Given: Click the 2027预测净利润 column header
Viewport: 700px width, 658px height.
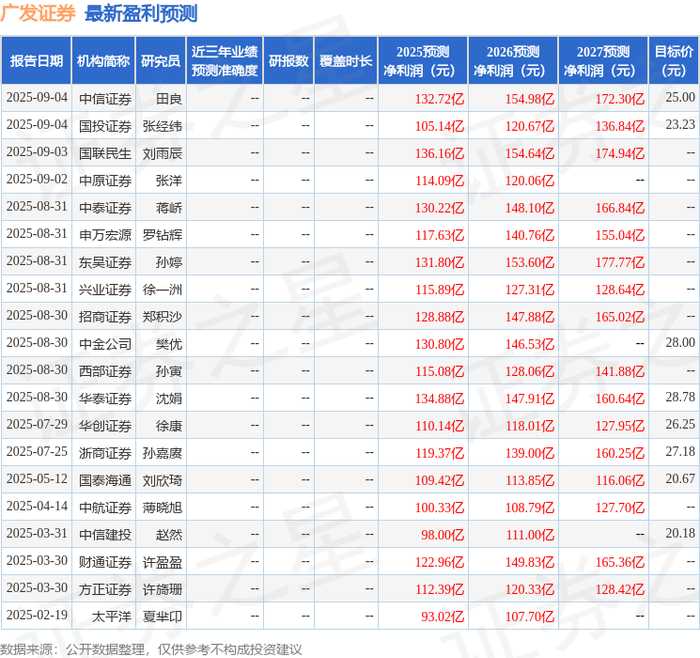Looking at the screenshot, I should (x=603, y=61).
